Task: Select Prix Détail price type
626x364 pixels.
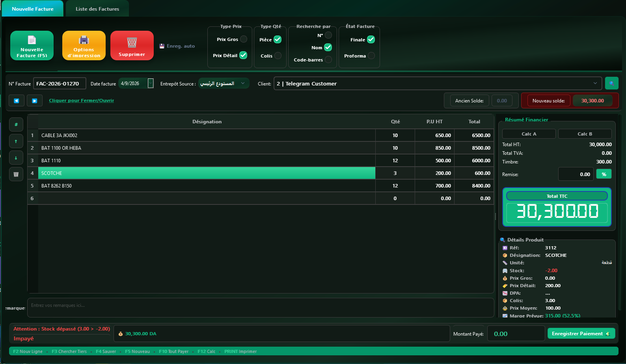Action: pyautogui.click(x=243, y=55)
